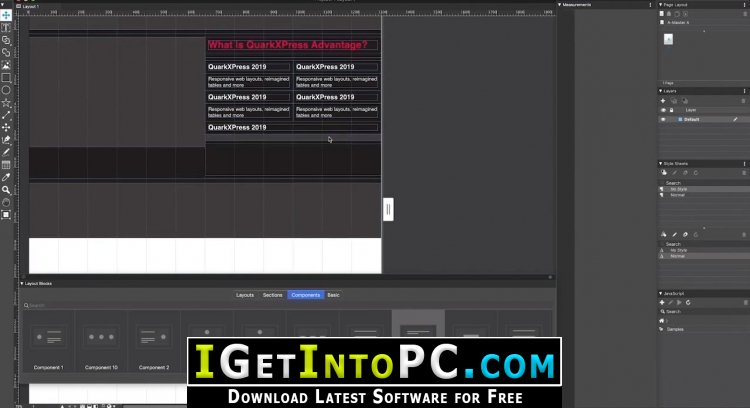Select the Oval Box tool
Screen dimensions: 750x408
pyautogui.click(x=6, y=89)
